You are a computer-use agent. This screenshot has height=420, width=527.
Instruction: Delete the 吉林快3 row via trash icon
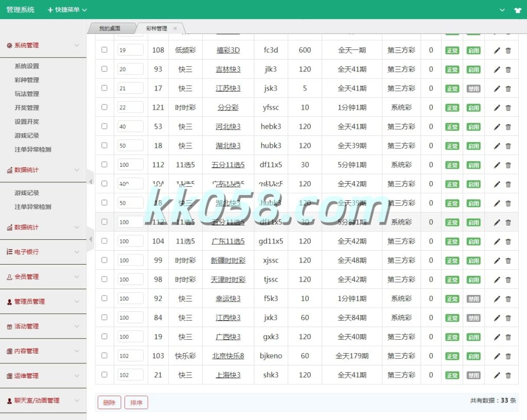pyautogui.click(x=508, y=69)
